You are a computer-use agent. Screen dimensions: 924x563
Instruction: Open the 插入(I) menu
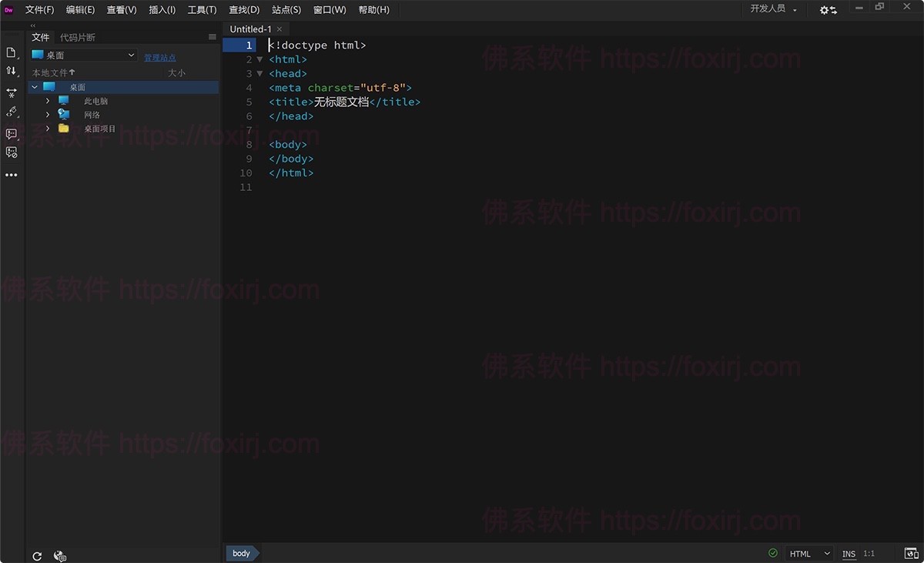point(162,9)
